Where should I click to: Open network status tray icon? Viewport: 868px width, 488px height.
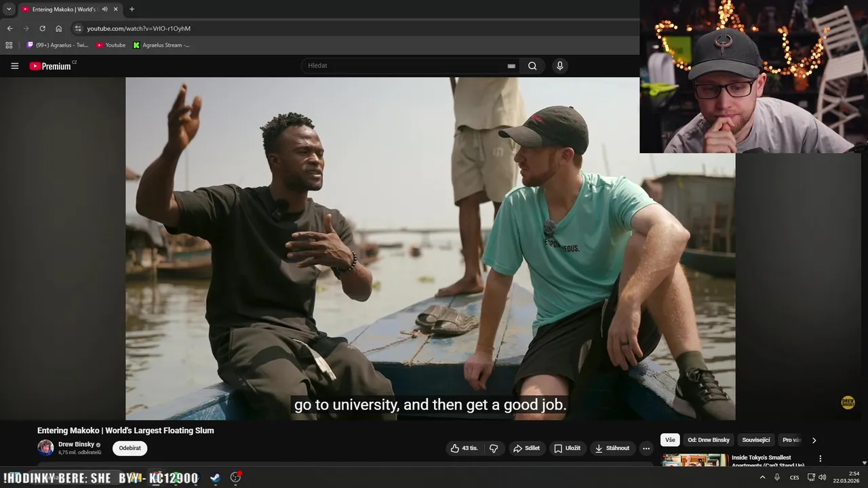[811, 477]
